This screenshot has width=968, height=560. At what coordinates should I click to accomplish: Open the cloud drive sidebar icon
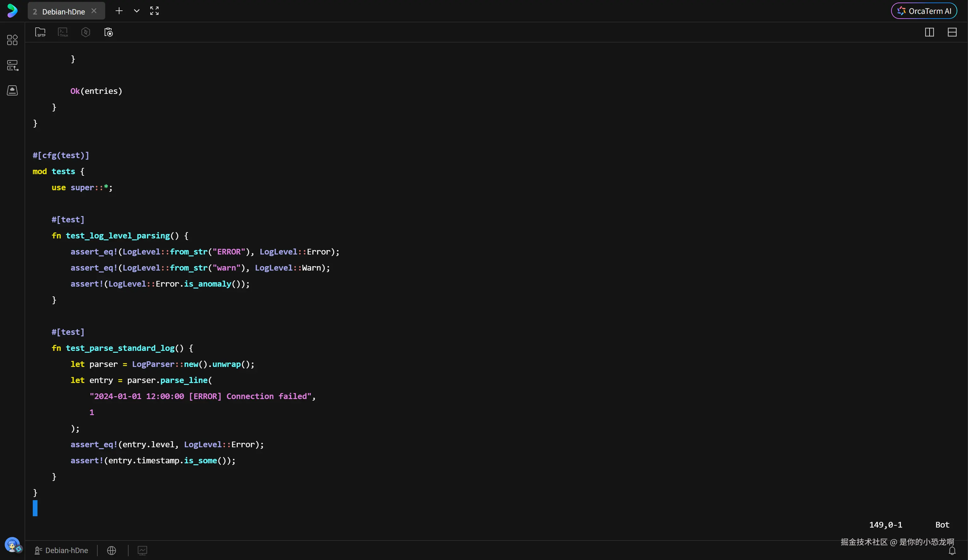pos(12,91)
